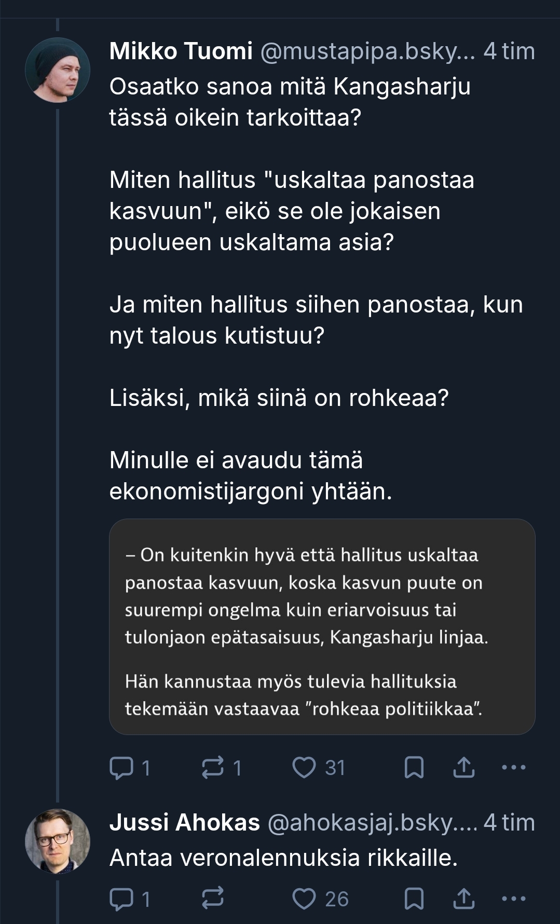Reply to Jussi Ahokas's post
Screen dimensions: 560x924
click(x=121, y=899)
